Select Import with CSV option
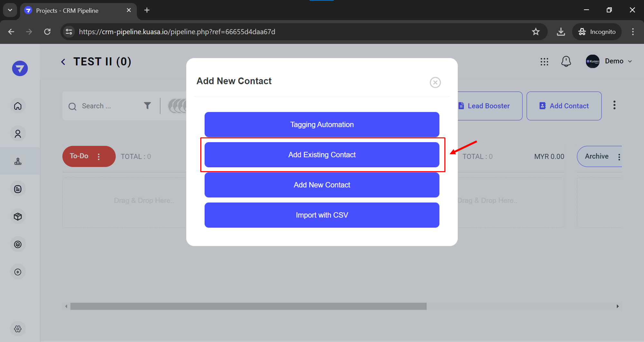 [322, 215]
